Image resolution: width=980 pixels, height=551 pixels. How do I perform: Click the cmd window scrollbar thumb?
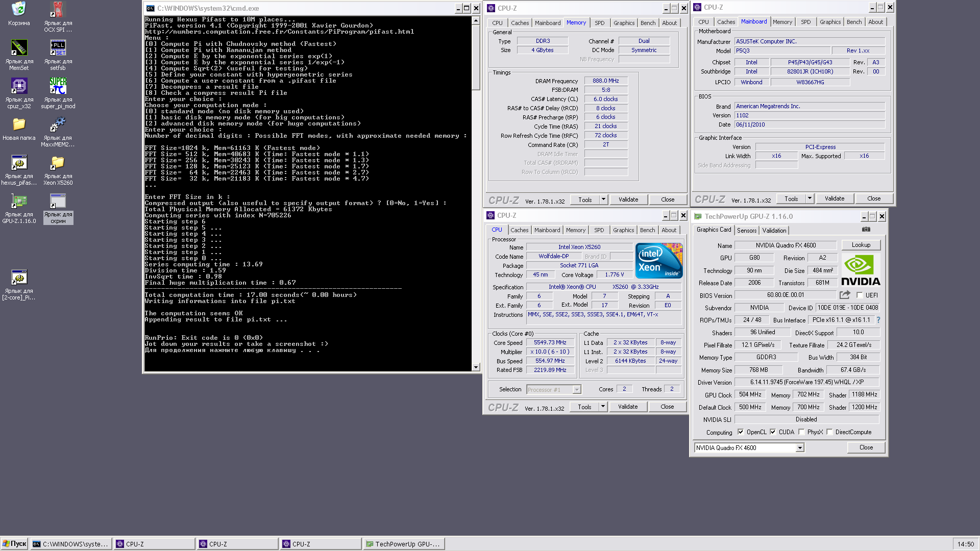(x=476, y=58)
